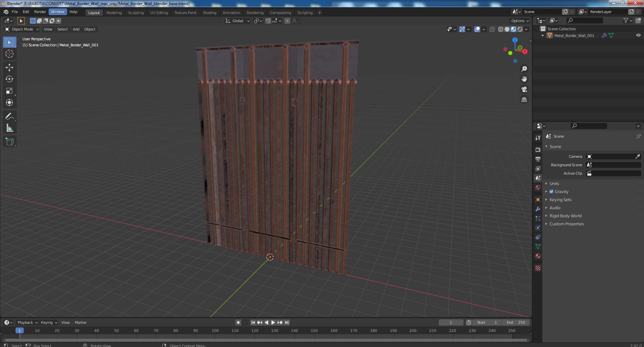Open the Render menu
644x347 pixels.
[x=40, y=12]
